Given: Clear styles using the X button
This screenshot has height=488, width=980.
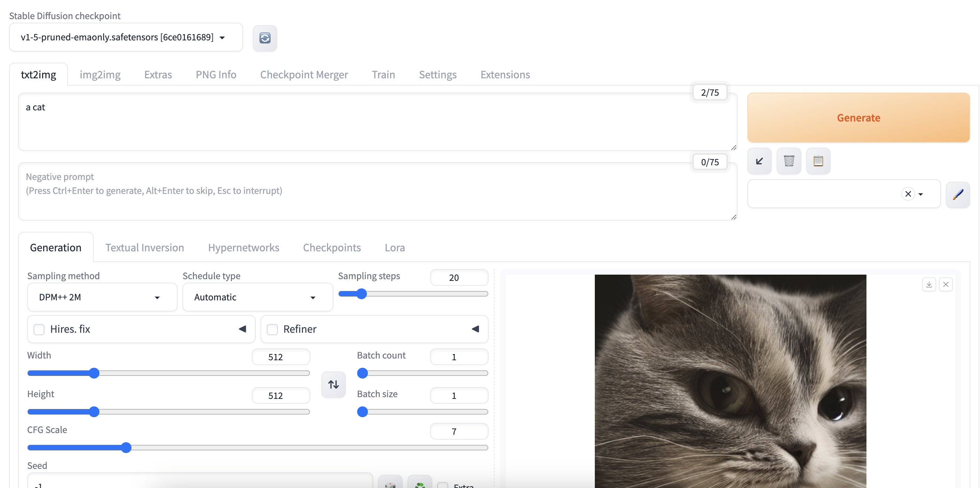Looking at the screenshot, I should point(908,194).
